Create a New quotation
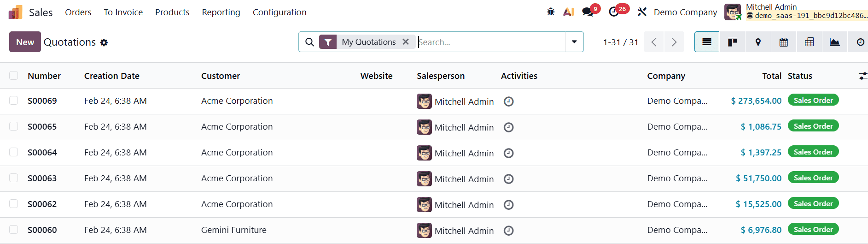Screen dimensions: 868x244 click(25, 42)
